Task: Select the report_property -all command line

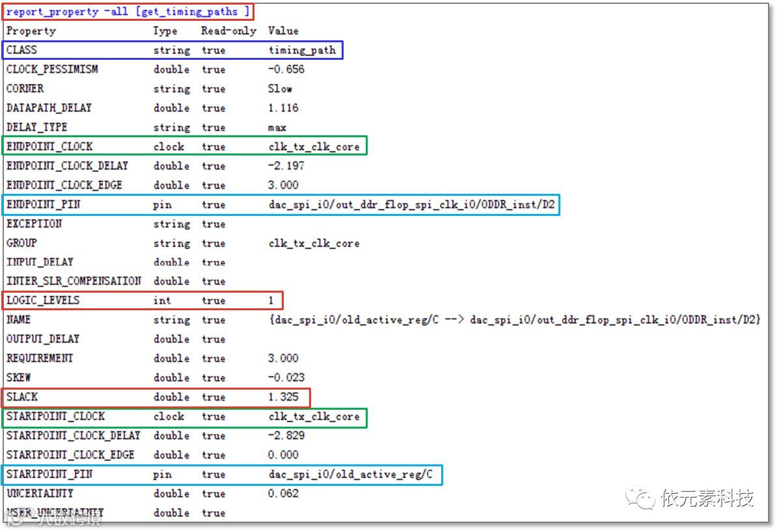Action: [x=128, y=12]
